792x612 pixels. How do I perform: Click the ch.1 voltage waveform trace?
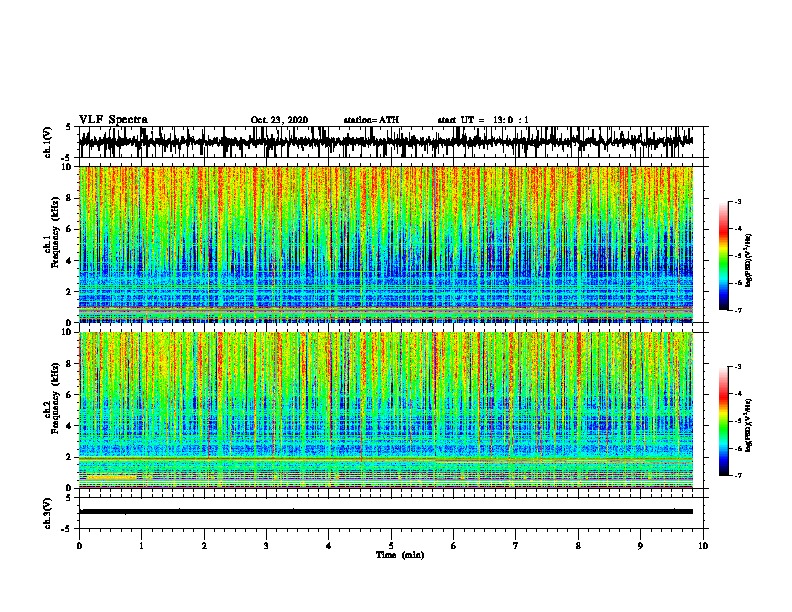[x=386, y=142]
